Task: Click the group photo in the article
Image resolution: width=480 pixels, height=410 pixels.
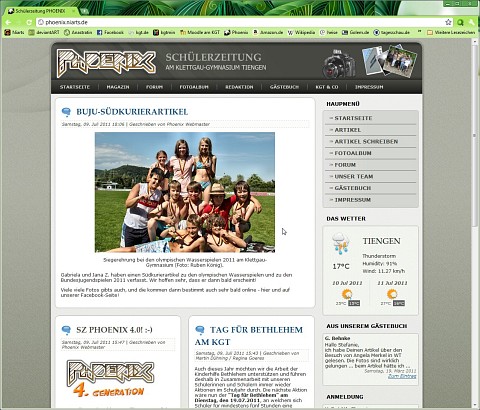Action: 185,192
